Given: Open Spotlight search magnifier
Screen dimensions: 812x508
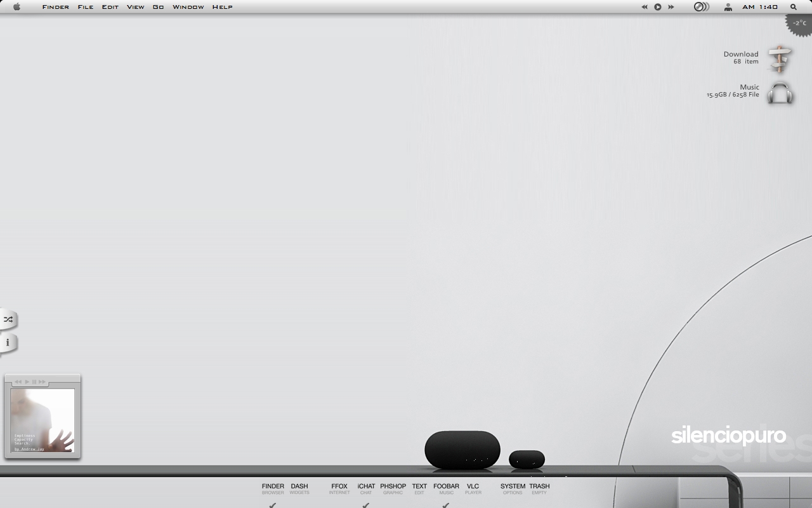Looking at the screenshot, I should [794, 7].
